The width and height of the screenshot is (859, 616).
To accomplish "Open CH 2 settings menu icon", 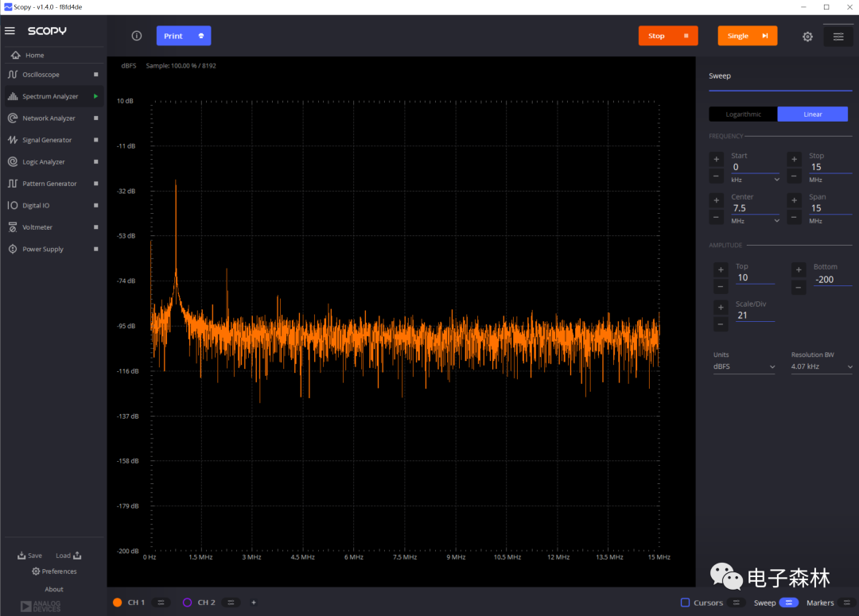I will pyautogui.click(x=231, y=602).
